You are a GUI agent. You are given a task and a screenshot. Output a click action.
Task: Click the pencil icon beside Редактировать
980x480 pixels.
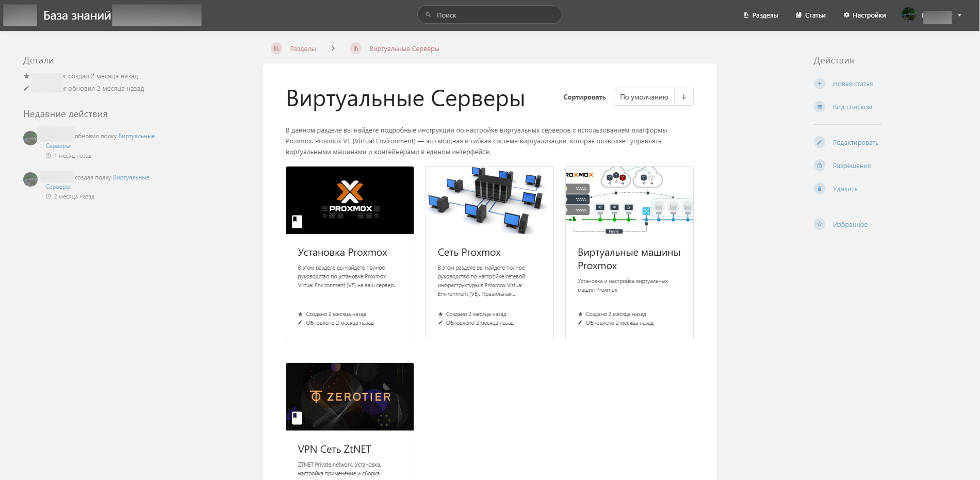(820, 142)
